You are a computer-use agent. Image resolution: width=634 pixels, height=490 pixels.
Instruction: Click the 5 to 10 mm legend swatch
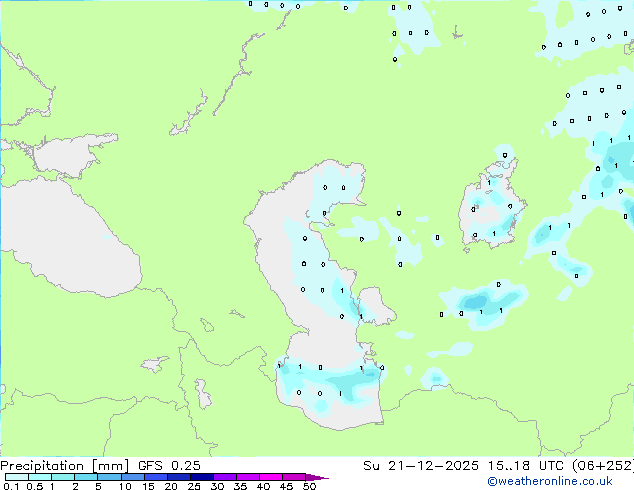tap(109, 477)
